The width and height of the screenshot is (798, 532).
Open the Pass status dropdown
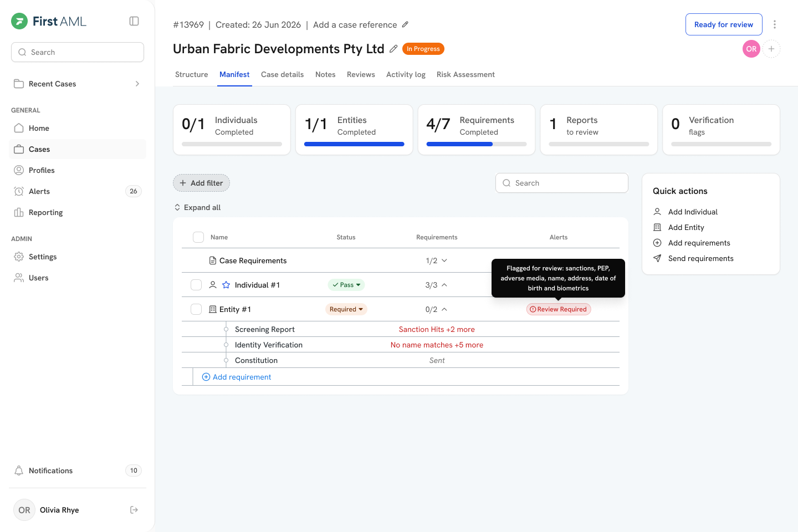coord(346,285)
